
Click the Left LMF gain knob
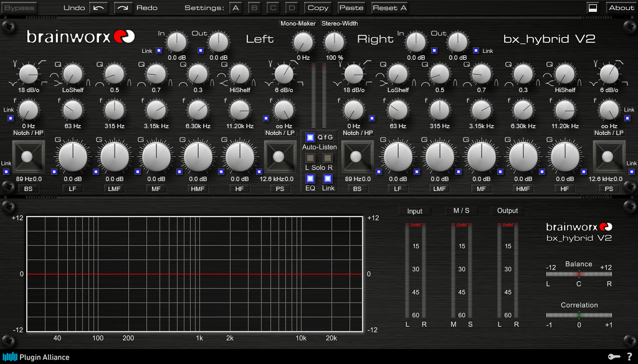(115, 156)
